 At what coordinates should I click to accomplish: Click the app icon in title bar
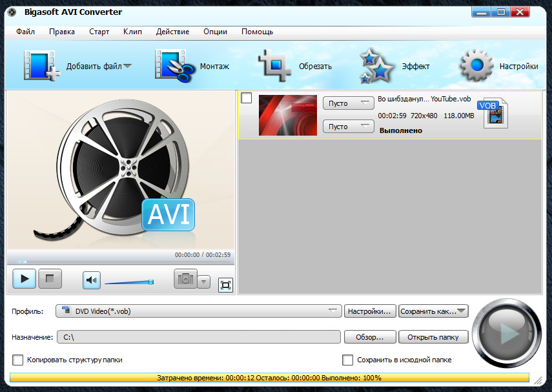pyautogui.click(x=12, y=12)
